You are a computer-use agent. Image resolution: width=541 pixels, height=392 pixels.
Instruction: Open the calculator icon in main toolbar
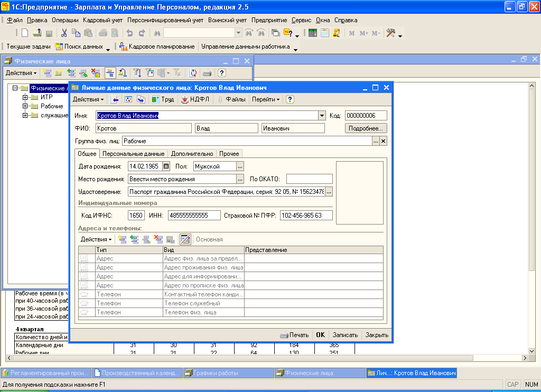tap(313, 33)
